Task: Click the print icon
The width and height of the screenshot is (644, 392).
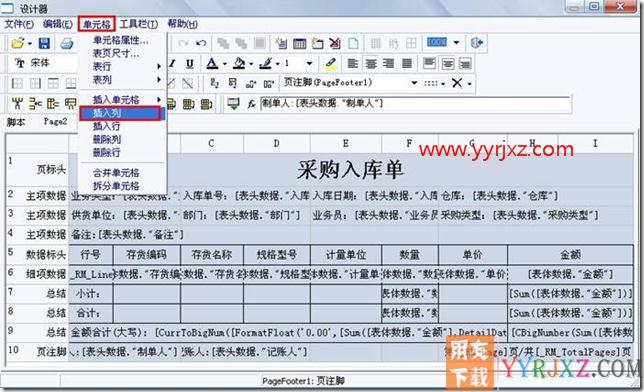Action: [x=67, y=43]
